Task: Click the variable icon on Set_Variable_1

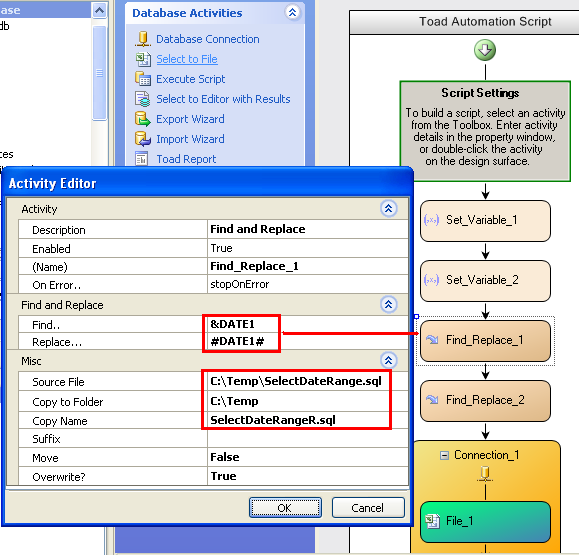Action: (431, 220)
